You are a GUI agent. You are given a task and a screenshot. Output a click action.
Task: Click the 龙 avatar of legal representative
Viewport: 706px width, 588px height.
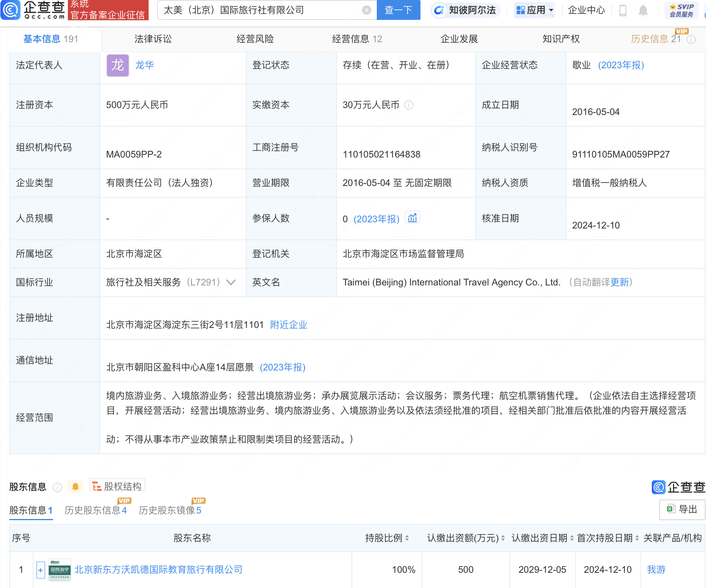coord(118,65)
